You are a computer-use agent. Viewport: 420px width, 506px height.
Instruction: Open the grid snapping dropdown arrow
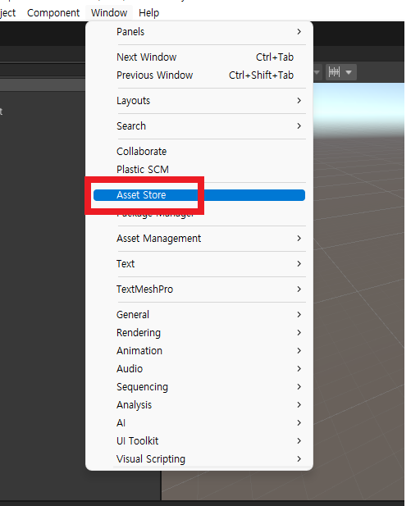click(349, 72)
